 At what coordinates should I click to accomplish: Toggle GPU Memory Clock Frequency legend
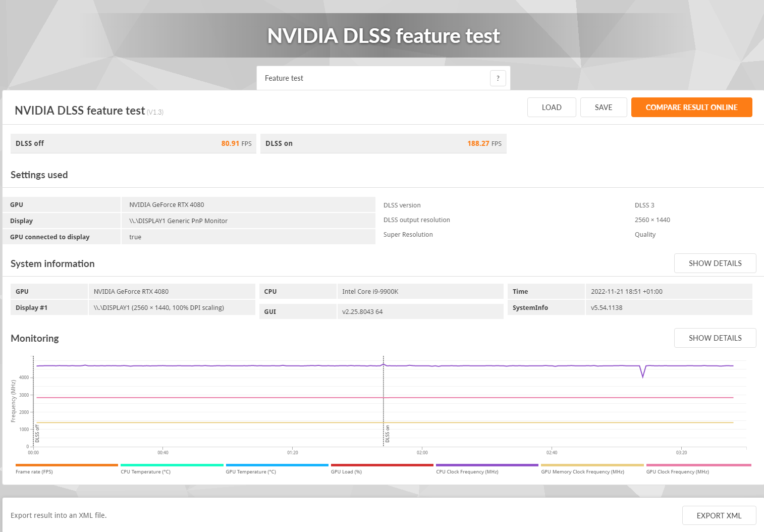click(592, 469)
